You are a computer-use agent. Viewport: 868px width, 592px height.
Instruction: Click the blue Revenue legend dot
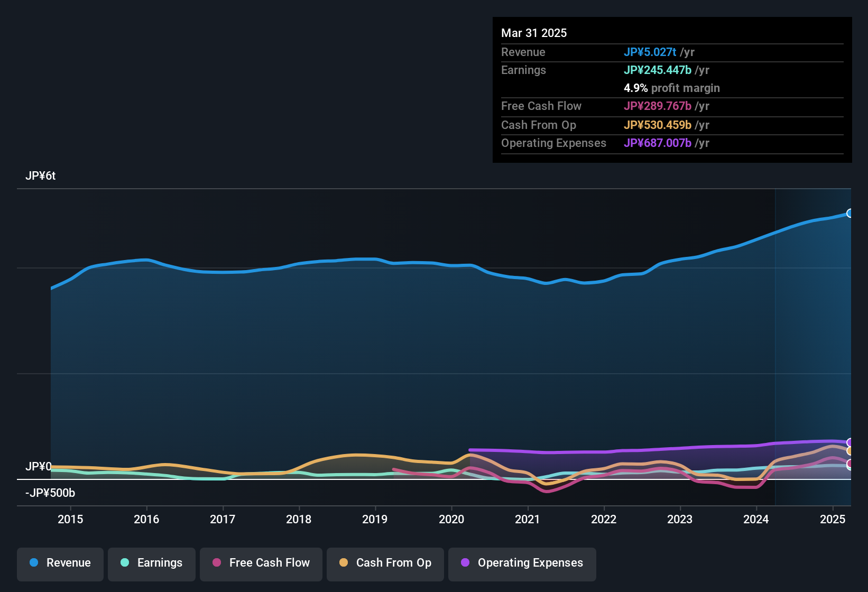tap(34, 563)
